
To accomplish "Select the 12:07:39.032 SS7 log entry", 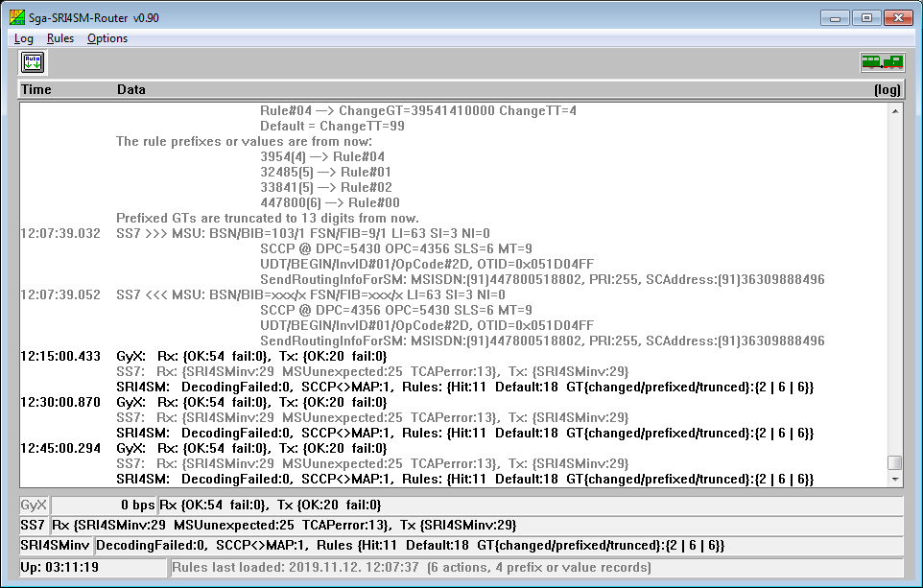I will pos(303,233).
